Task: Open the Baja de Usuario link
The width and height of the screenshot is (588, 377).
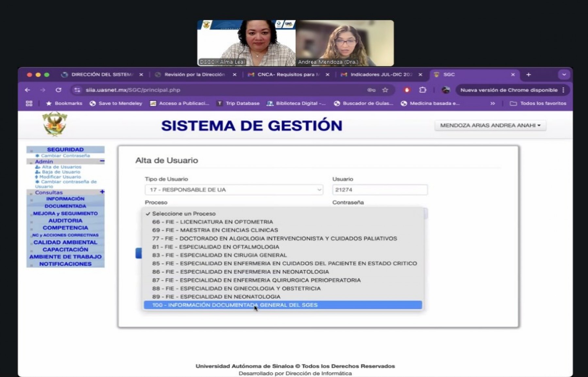Action: (61, 172)
